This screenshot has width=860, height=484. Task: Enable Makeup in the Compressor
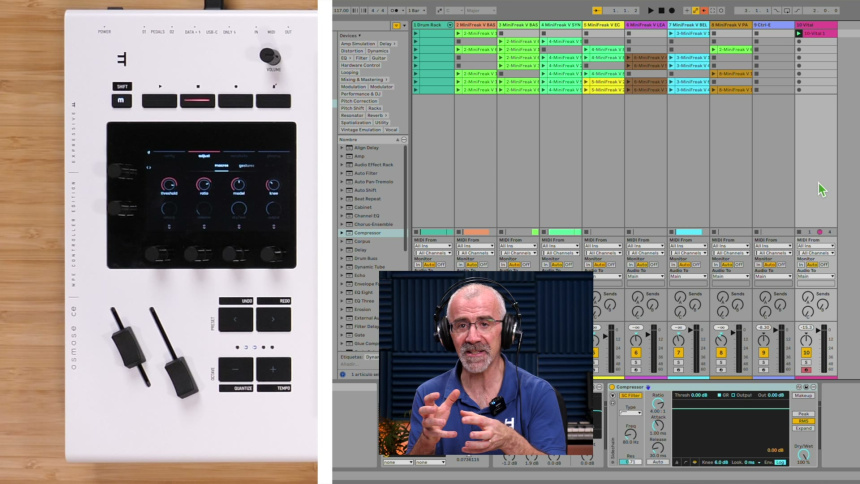(x=804, y=396)
